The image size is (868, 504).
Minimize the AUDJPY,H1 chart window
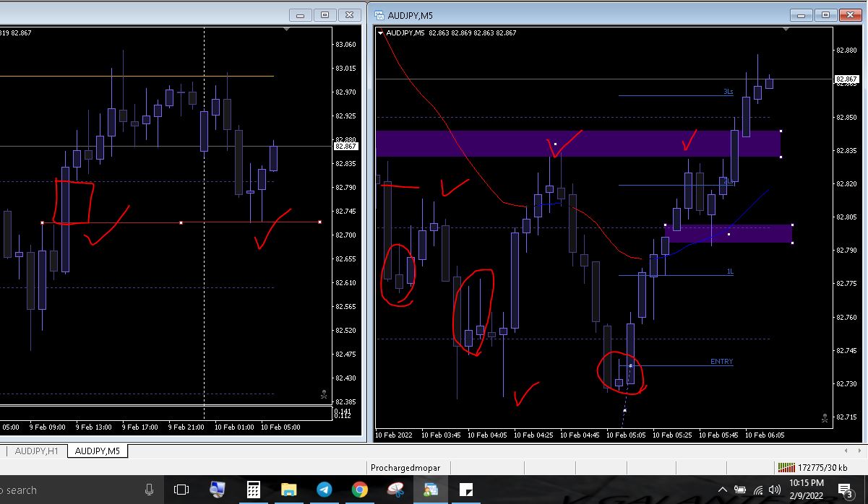click(x=301, y=14)
